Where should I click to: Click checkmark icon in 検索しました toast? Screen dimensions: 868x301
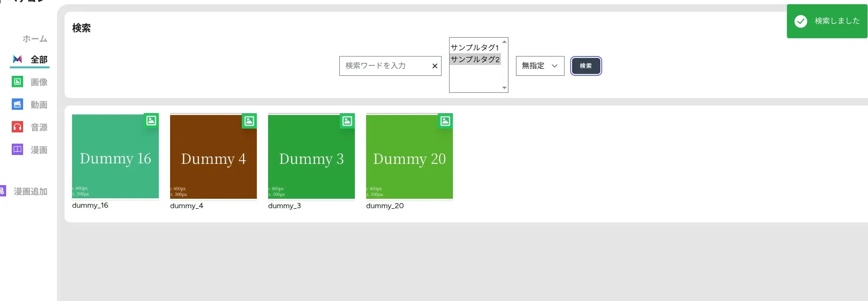click(801, 21)
